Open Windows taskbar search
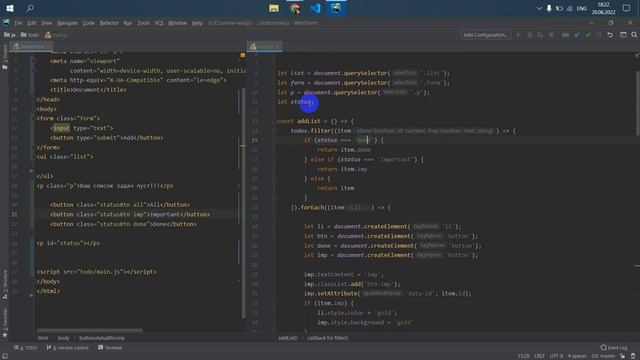The image size is (640, 360). pyautogui.click(x=30, y=8)
